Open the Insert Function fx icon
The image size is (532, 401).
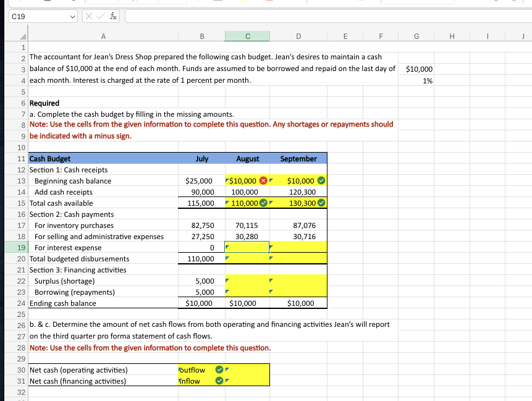pos(113,16)
